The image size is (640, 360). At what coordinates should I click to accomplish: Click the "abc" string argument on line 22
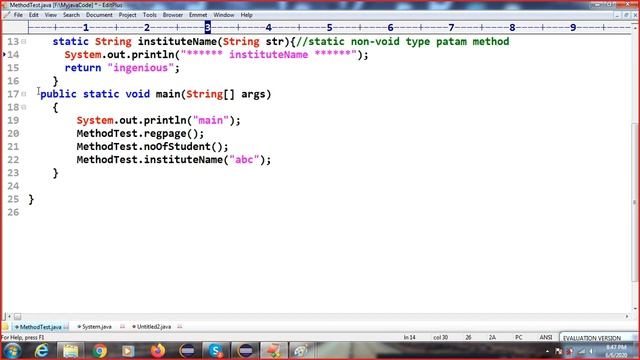coord(244,160)
